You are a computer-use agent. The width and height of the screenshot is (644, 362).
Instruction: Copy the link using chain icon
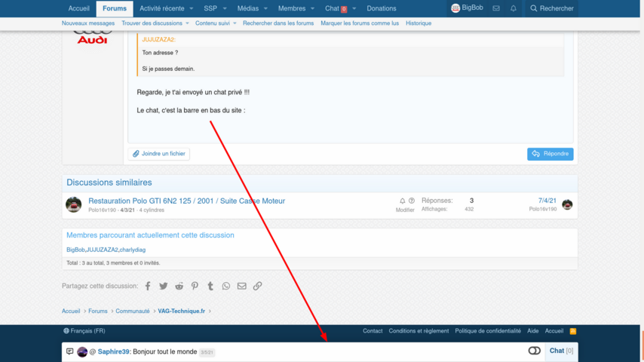click(x=258, y=286)
